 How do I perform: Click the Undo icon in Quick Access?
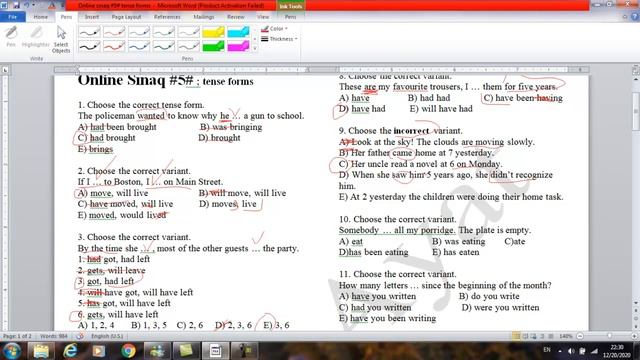[27, 5]
